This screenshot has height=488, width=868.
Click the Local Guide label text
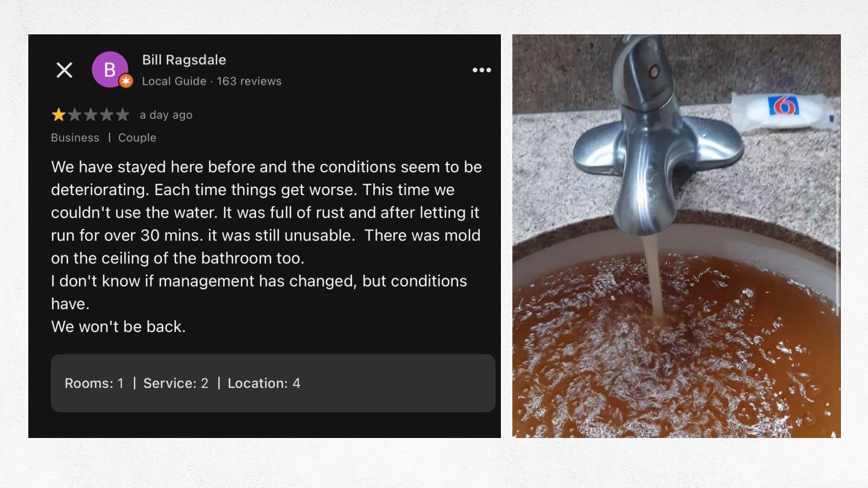click(174, 81)
